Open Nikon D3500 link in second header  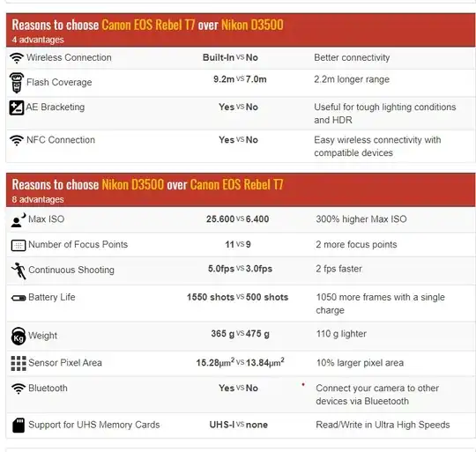click(x=132, y=184)
